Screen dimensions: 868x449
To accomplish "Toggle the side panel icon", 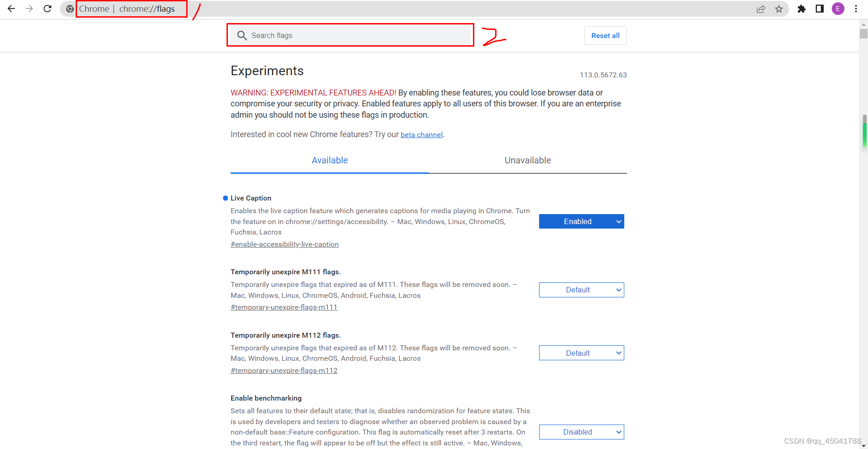I will pos(820,9).
